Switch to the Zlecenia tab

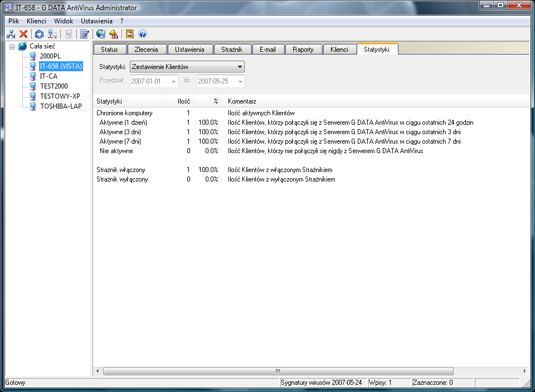[147, 50]
